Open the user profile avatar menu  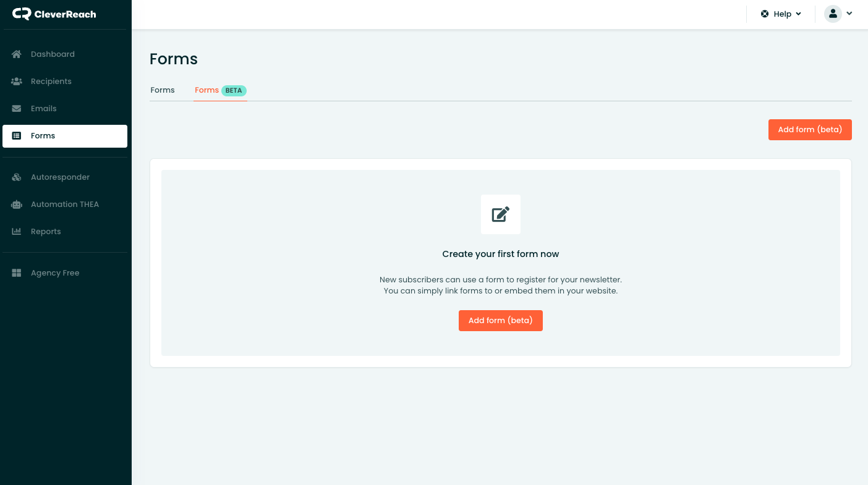click(833, 14)
